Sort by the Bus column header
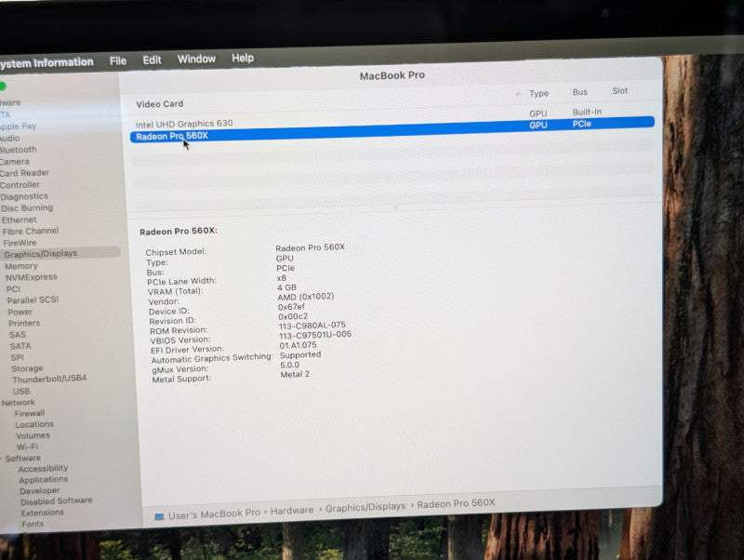 click(x=579, y=92)
